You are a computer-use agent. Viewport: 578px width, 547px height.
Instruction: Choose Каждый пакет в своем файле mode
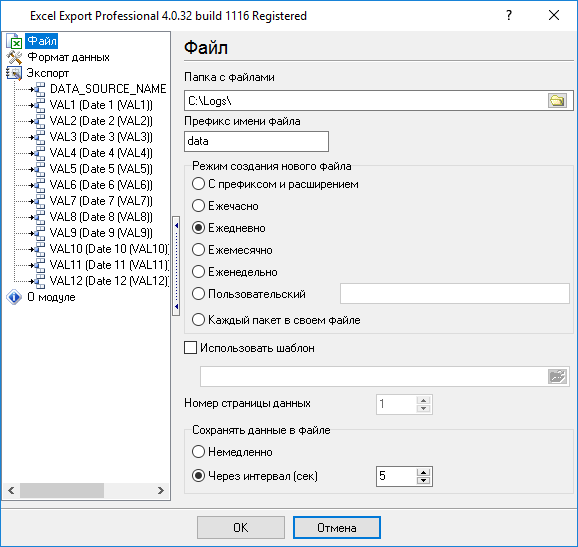pyautogui.click(x=198, y=320)
